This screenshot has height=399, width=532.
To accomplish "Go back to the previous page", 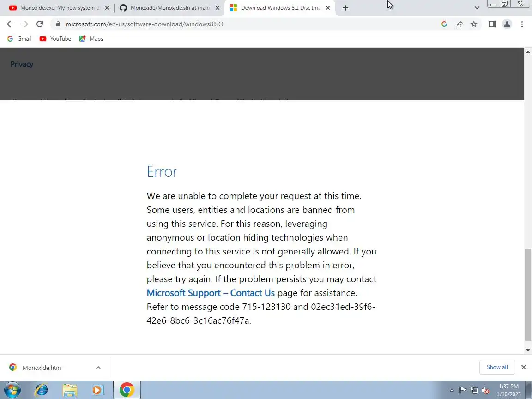I will click(10, 24).
